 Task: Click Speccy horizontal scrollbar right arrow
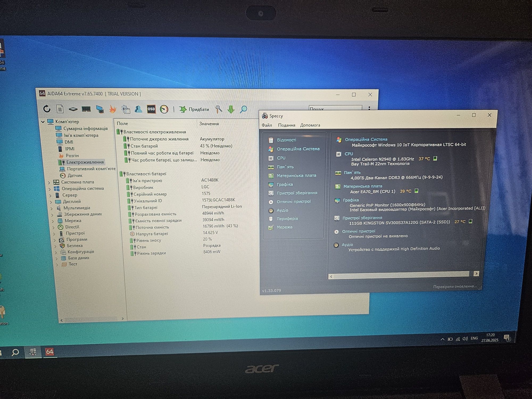476,273
